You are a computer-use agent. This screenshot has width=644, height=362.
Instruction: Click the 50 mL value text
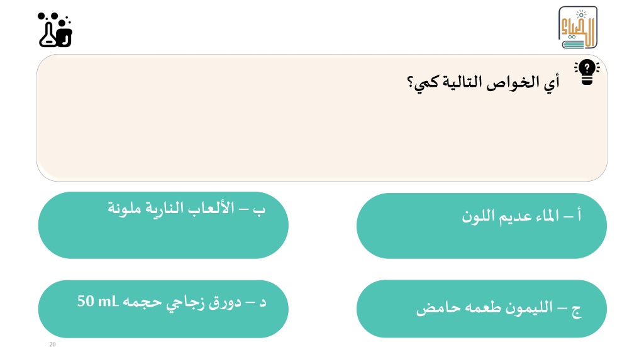pos(97,301)
